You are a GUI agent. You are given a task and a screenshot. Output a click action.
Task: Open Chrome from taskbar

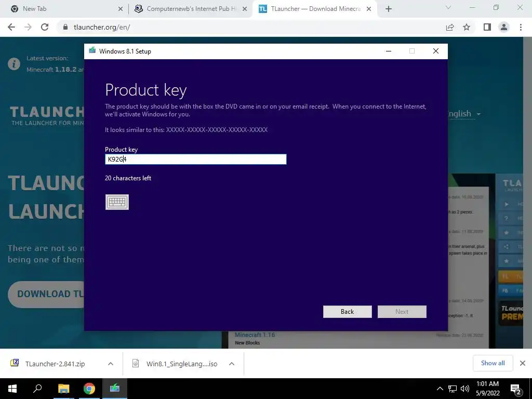89,389
